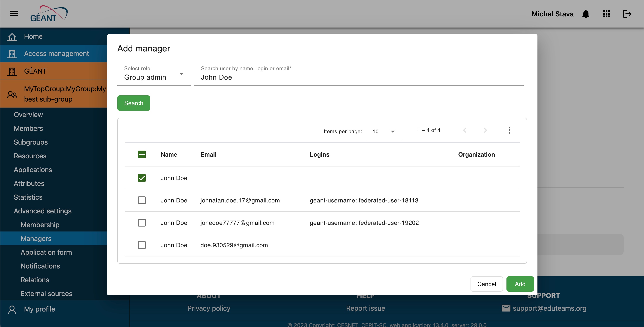
Task: Click the My profile person icon
Action: click(x=12, y=309)
